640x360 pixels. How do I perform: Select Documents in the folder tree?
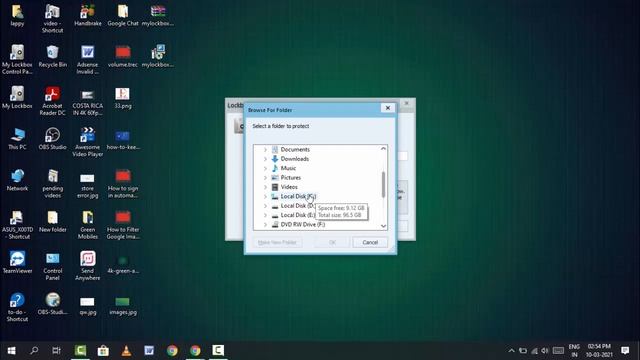click(291, 150)
